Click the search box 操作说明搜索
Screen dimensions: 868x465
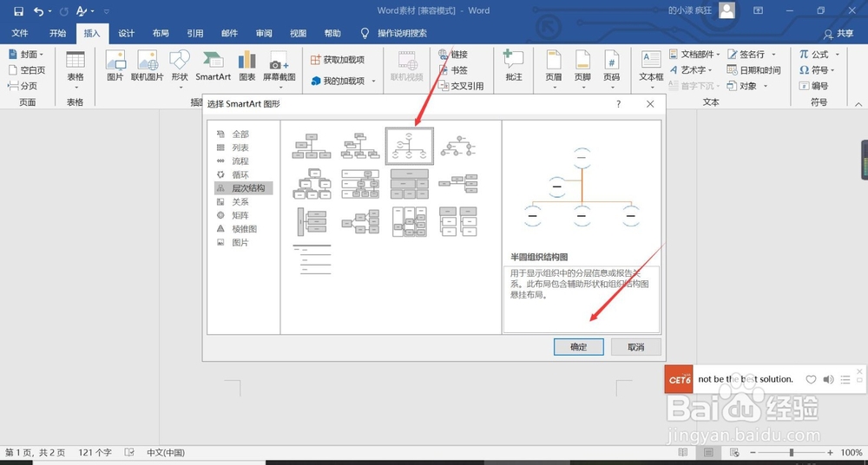pyautogui.click(x=402, y=33)
